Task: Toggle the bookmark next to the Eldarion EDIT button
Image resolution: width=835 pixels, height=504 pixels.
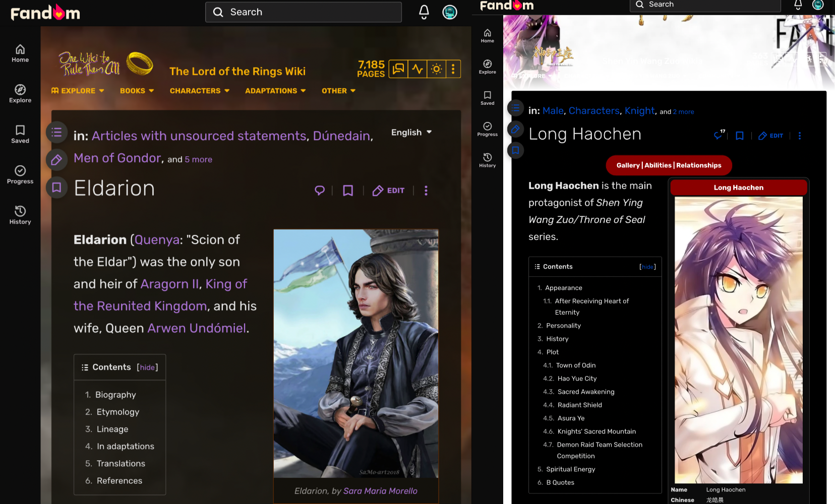Action: click(348, 191)
